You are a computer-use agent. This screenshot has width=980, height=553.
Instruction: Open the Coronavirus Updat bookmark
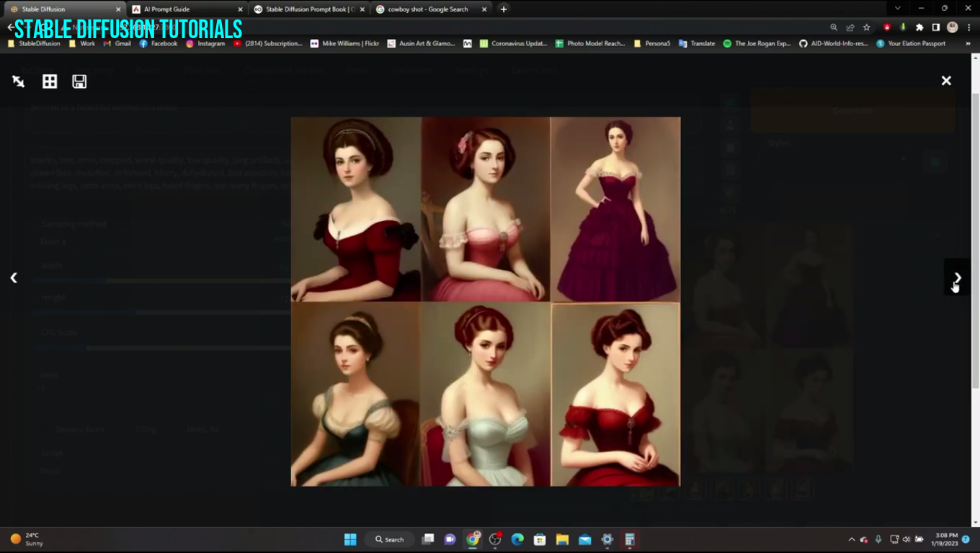513,43
